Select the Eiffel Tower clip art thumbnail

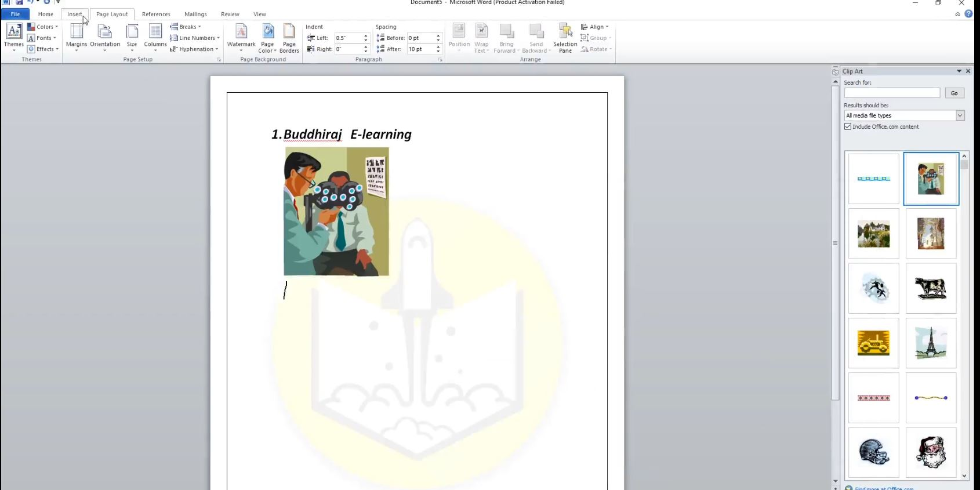(x=931, y=343)
